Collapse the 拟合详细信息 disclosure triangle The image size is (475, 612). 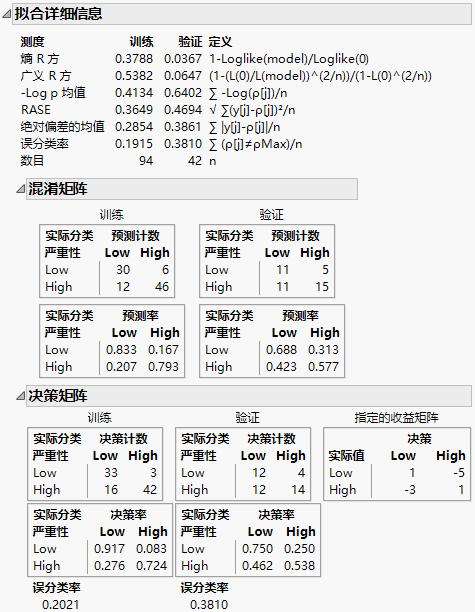click(x=7, y=14)
